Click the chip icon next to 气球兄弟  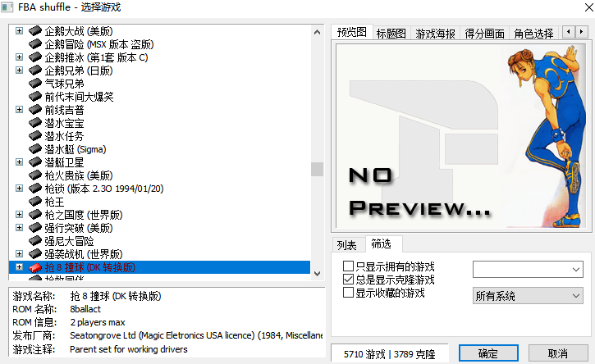tap(35, 83)
